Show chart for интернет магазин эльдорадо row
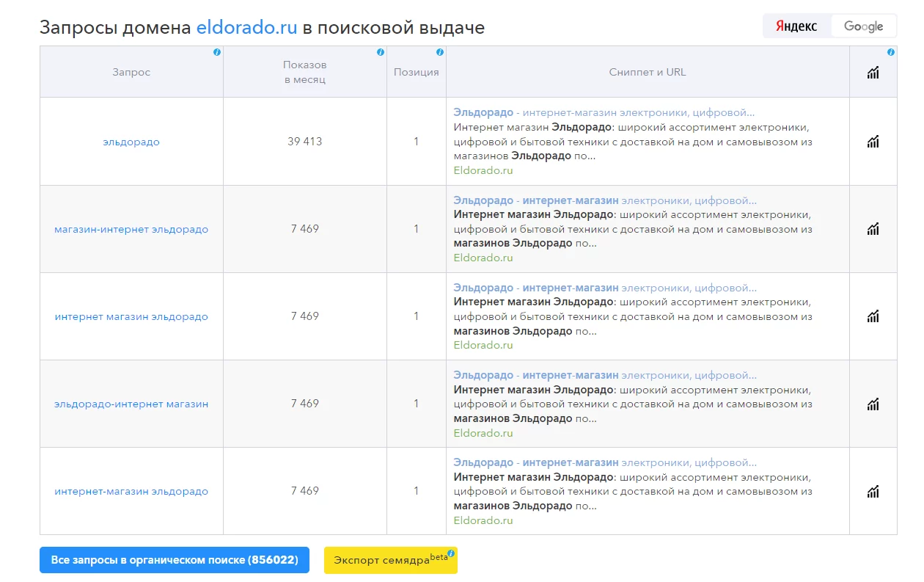Viewport: 924px width, 582px height. click(x=873, y=316)
